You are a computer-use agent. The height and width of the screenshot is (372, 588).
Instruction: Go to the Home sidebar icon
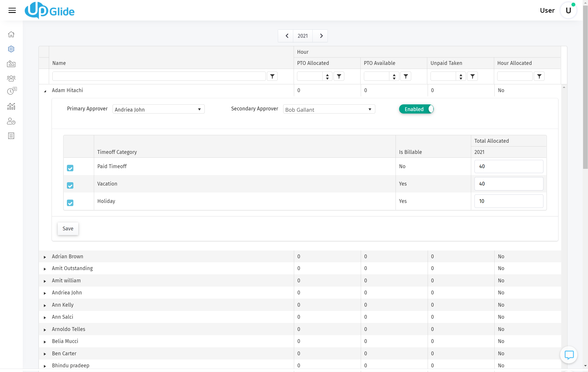pyautogui.click(x=11, y=34)
